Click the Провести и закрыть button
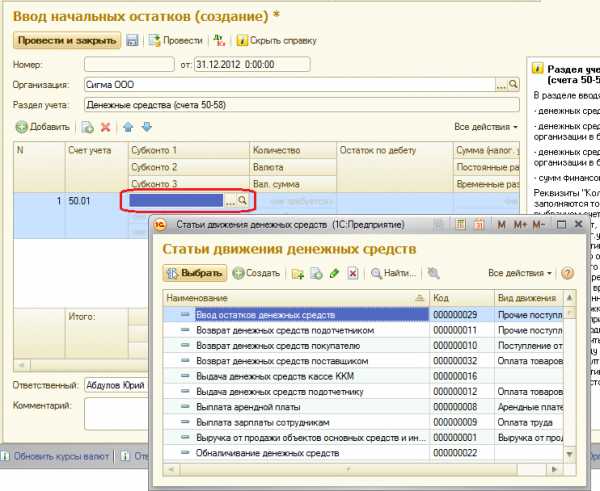The width and height of the screenshot is (600, 491). pos(67,40)
